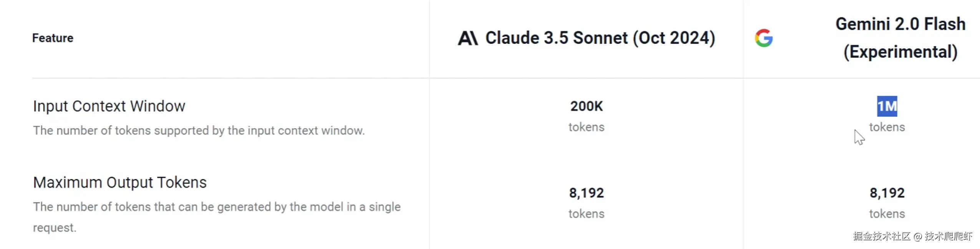The width and height of the screenshot is (980, 249).
Task: Click the 200K value for Claude
Action: point(586,106)
